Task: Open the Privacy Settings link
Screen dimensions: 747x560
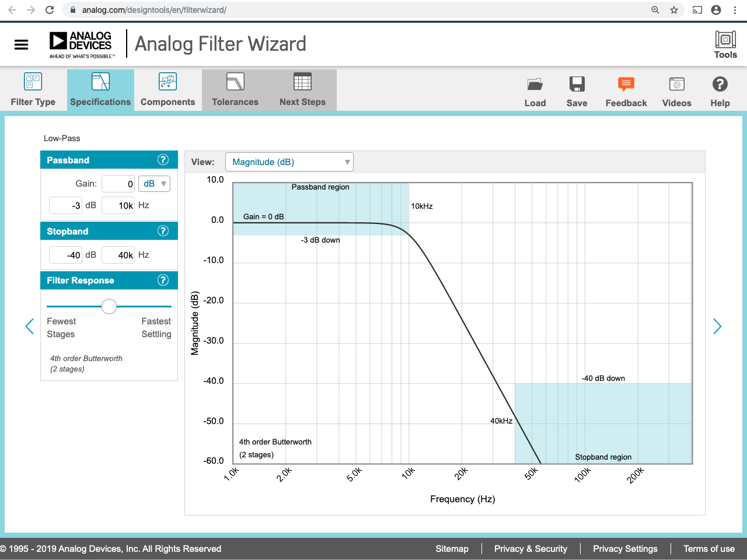Action: pos(625,549)
